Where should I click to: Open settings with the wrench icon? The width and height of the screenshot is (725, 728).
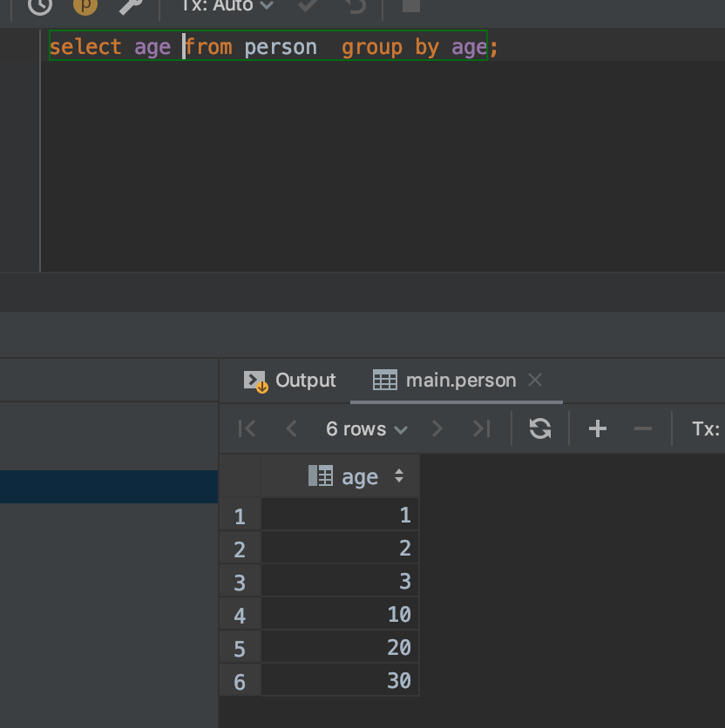[x=130, y=5]
